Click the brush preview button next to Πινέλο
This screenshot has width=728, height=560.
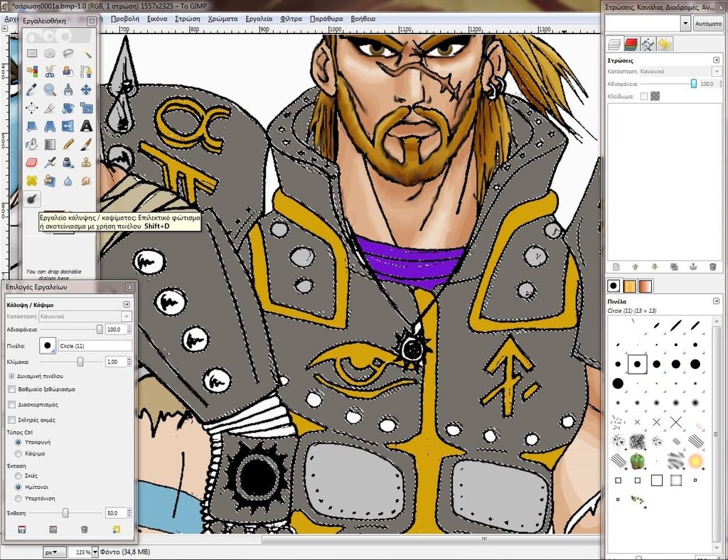tap(48, 345)
